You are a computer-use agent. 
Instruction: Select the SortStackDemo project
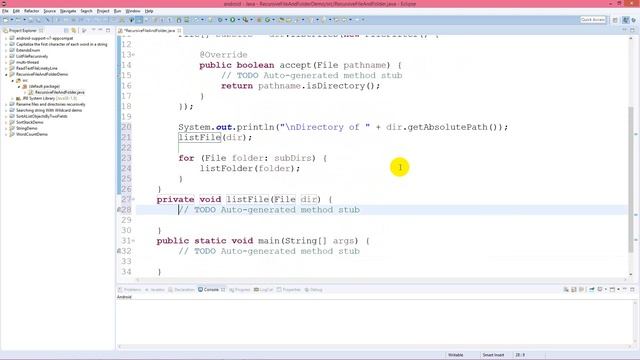click(29, 122)
